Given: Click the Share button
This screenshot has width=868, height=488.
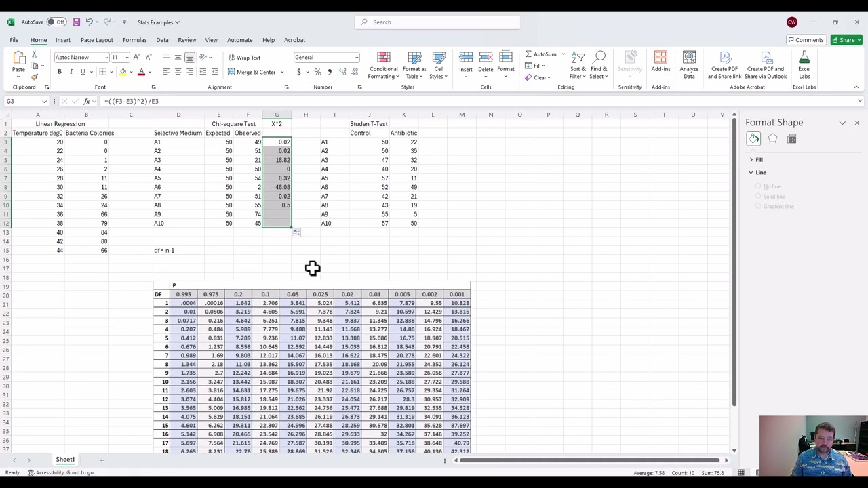Looking at the screenshot, I should [846, 40].
